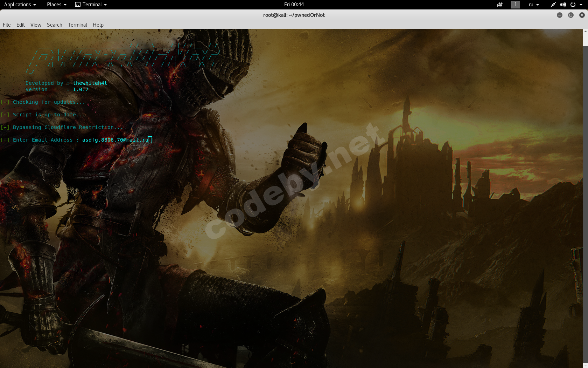Click the terminal icon beside Terminal label
This screenshot has height=368, width=588.
click(x=78, y=5)
